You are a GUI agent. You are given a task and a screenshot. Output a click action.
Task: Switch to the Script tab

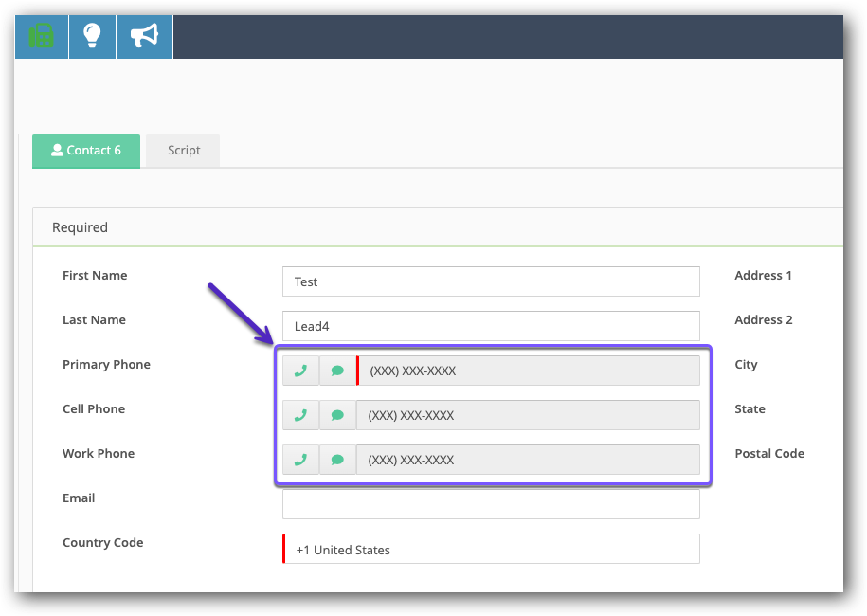[184, 151]
